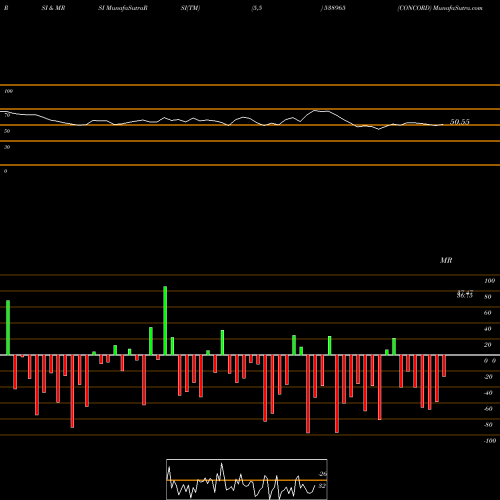Viewport: 500px width, 500px height.
Task: Click the MR axis label 60
Action: click(488, 313)
